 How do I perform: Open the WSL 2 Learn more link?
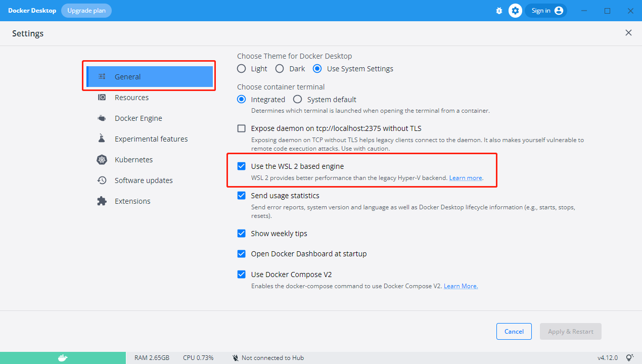[466, 178]
